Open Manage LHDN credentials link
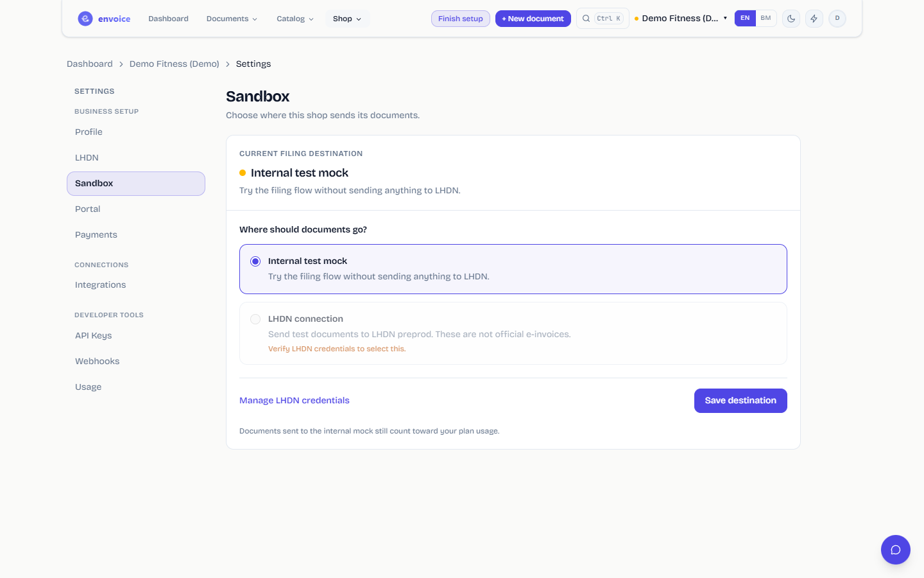 point(295,401)
